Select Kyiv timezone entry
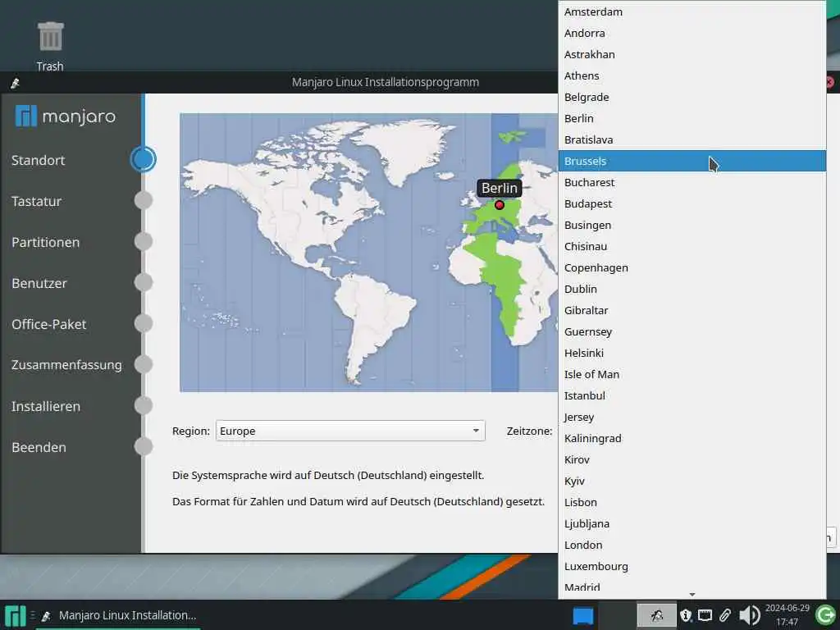Screen dimensions: 840x630 point(692,481)
